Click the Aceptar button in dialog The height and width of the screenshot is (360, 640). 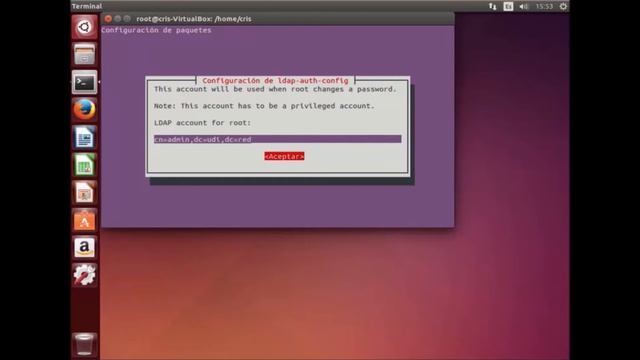(284, 156)
